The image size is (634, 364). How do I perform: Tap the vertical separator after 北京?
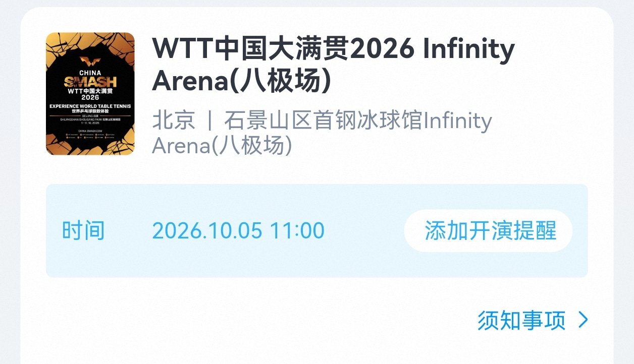209,122
